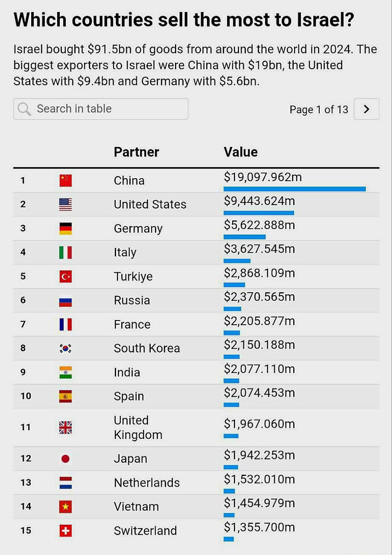The width and height of the screenshot is (392, 555).
Task: Click the Germany flag icon
Action: [65, 229]
